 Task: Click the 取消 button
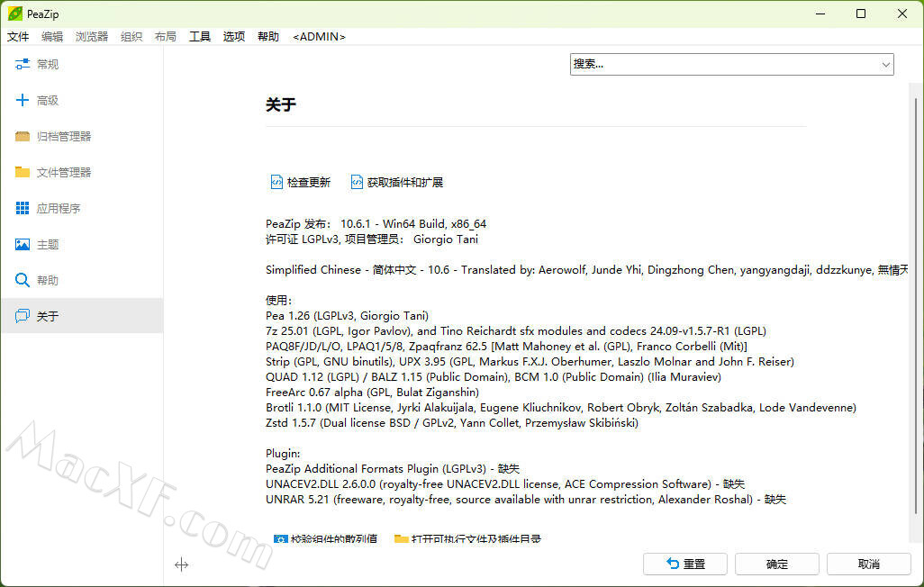coord(868,564)
